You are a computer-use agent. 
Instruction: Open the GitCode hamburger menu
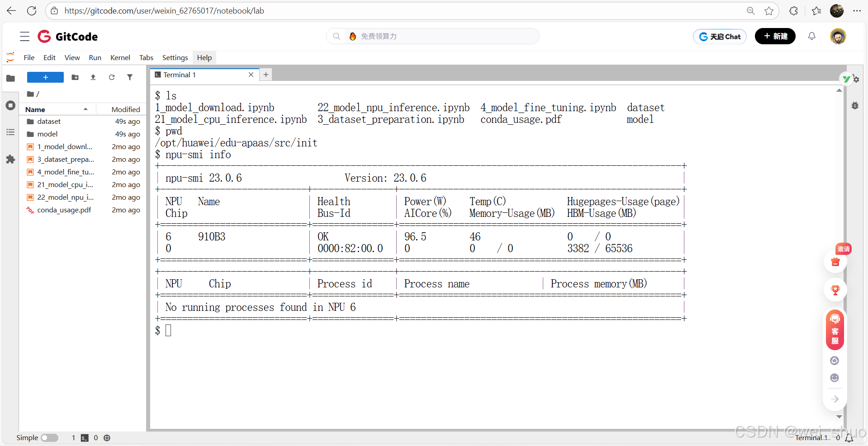click(x=25, y=37)
